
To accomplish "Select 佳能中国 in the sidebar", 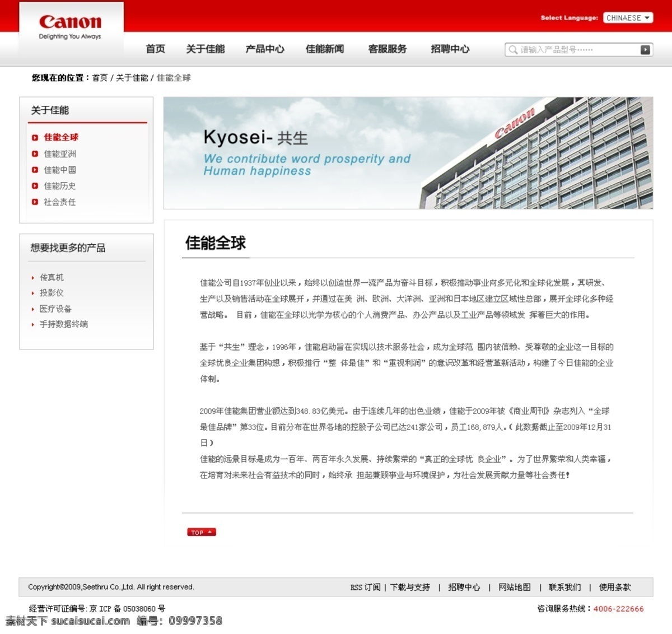I will [x=60, y=170].
